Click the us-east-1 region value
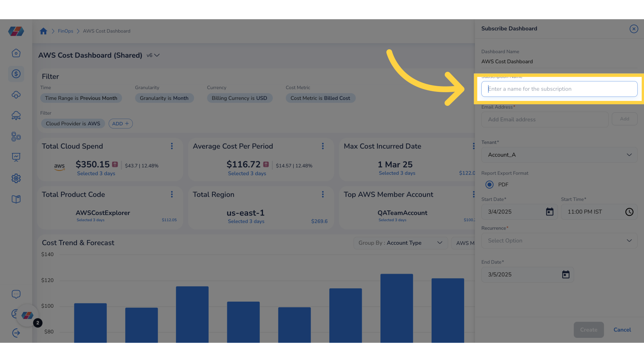 pos(246,213)
